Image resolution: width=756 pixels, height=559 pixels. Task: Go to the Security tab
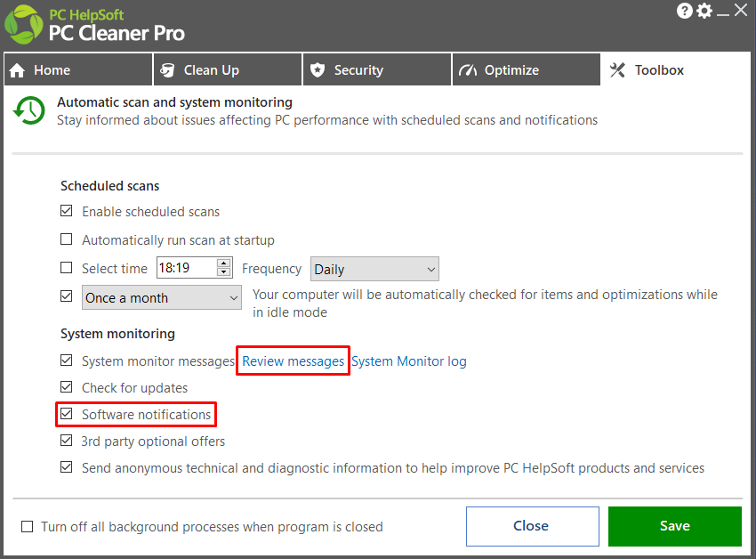377,70
